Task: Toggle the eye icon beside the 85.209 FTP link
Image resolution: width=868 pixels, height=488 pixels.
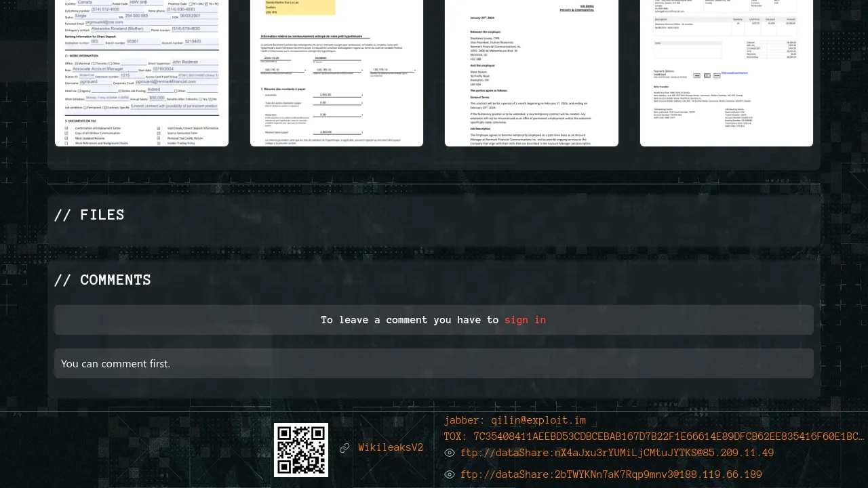Action: point(450,453)
